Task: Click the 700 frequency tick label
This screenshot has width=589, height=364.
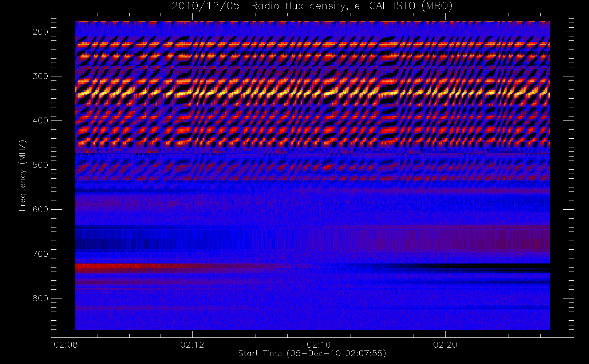Action: pos(40,254)
